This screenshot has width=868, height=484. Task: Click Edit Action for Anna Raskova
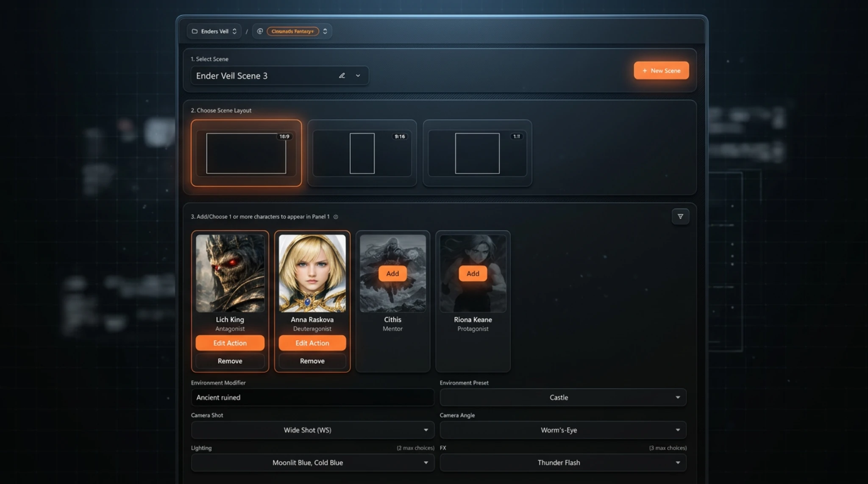tap(312, 343)
